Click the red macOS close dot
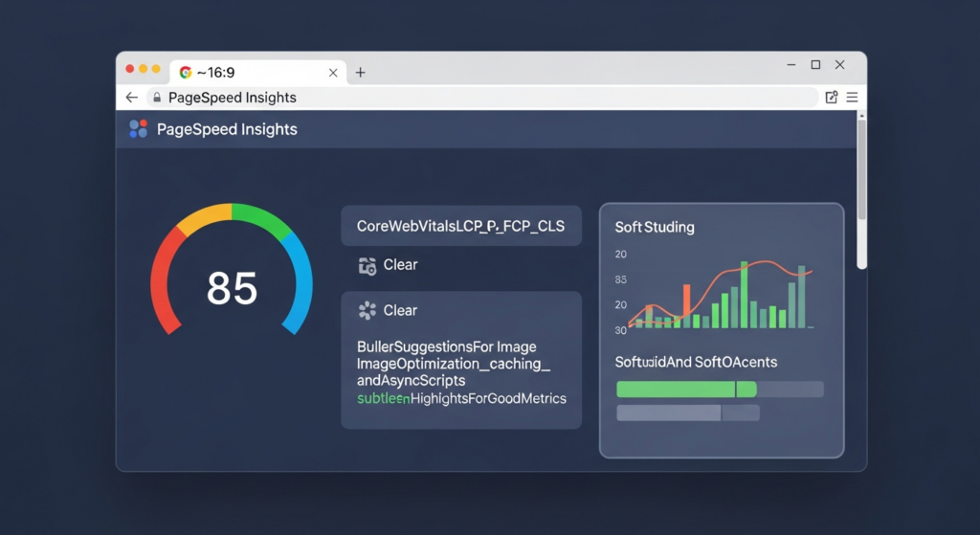This screenshot has height=535, width=980. [130, 69]
